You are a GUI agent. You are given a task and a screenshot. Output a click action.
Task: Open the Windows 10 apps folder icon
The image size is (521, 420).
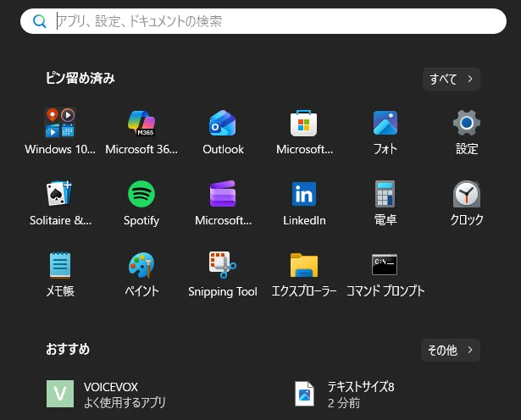click(x=60, y=123)
